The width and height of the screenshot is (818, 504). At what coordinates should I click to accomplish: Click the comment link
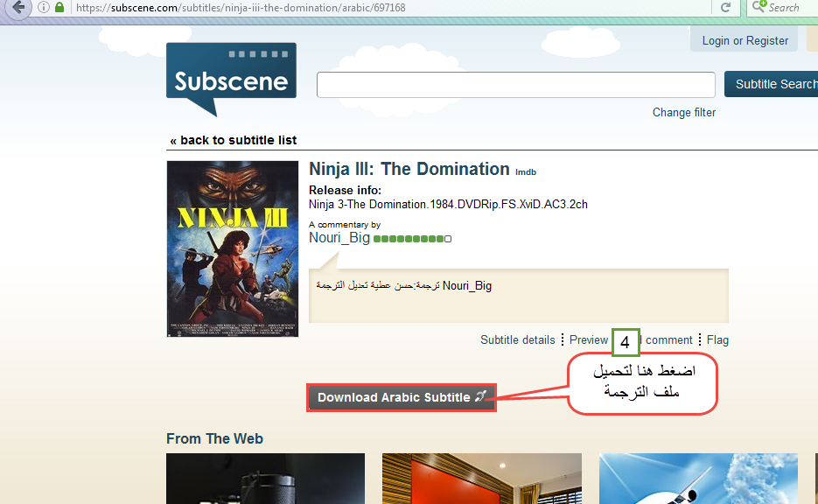(668, 340)
